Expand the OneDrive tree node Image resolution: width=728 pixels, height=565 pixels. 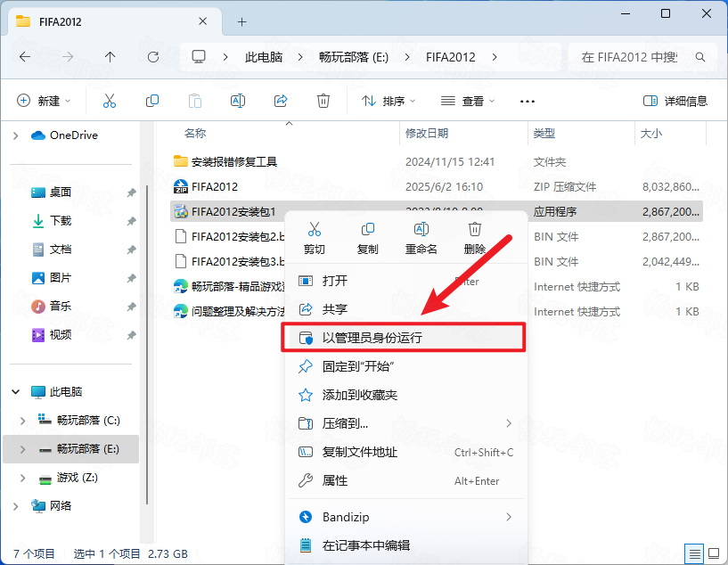(16, 135)
